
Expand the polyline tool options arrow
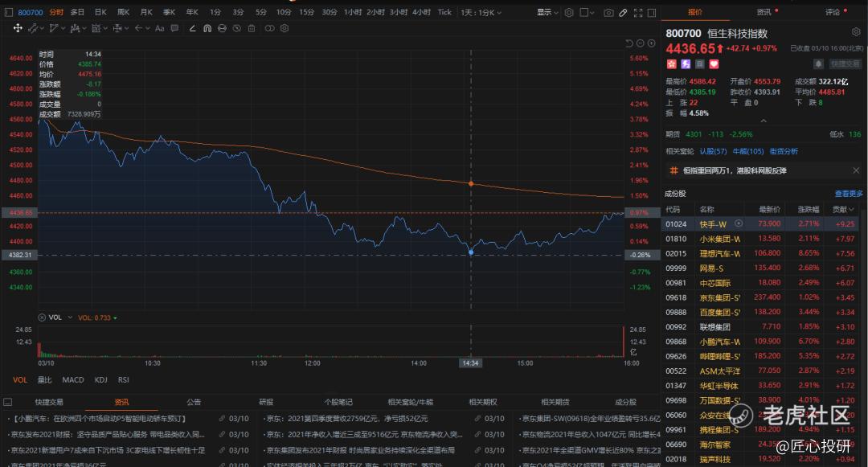point(63,28)
